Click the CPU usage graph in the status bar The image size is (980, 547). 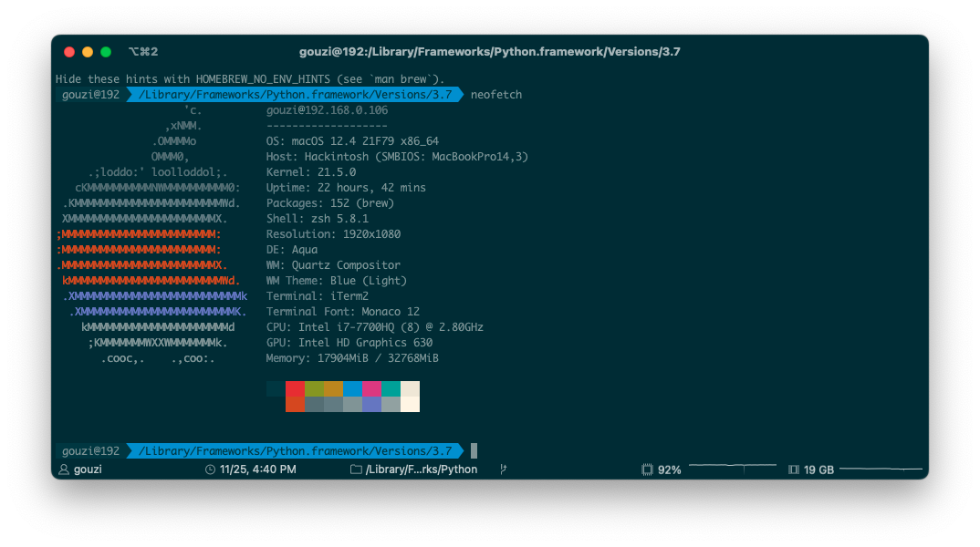(733, 469)
